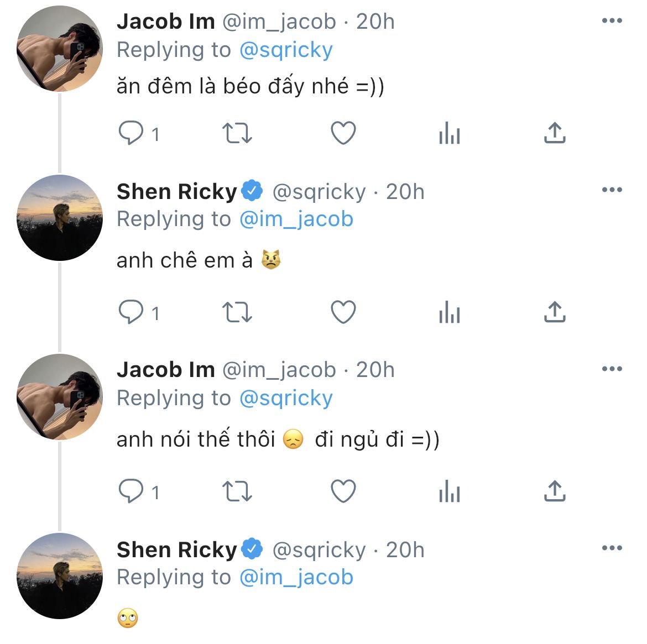647x644 pixels.
Task: View analytics for Jacob's first tweet
Action: 449,133
